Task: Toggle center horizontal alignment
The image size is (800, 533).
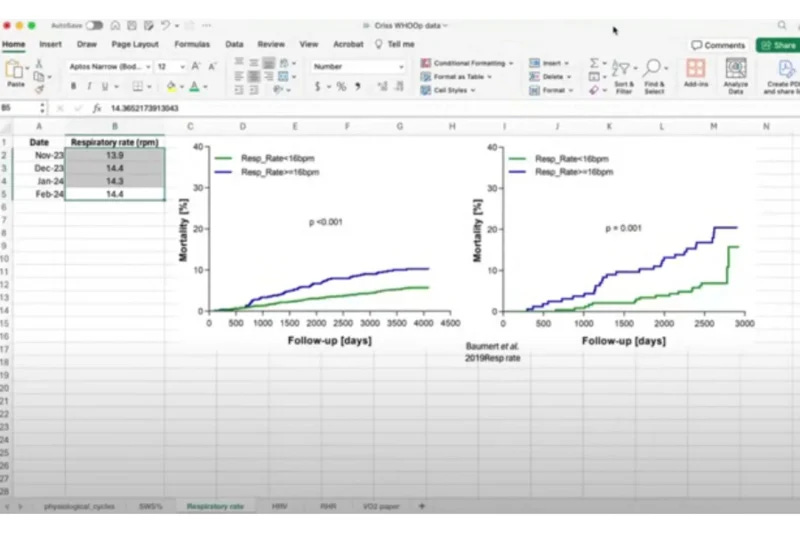Action: (254, 77)
